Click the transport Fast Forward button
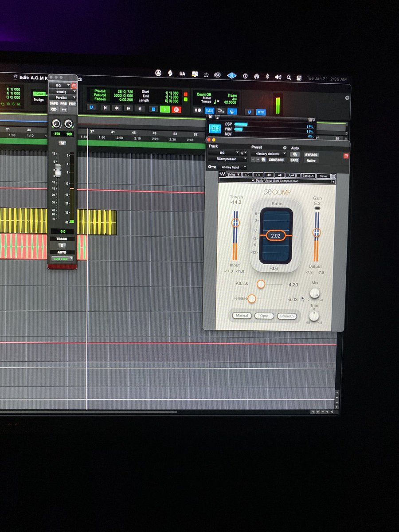Viewport: 399px width, 532px height. tap(129, 108)
